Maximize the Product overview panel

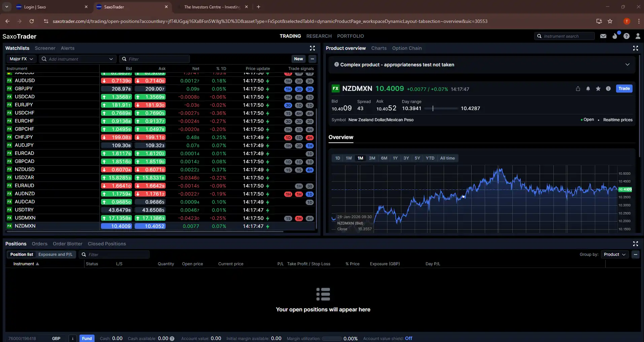click(x=636, y=48)
